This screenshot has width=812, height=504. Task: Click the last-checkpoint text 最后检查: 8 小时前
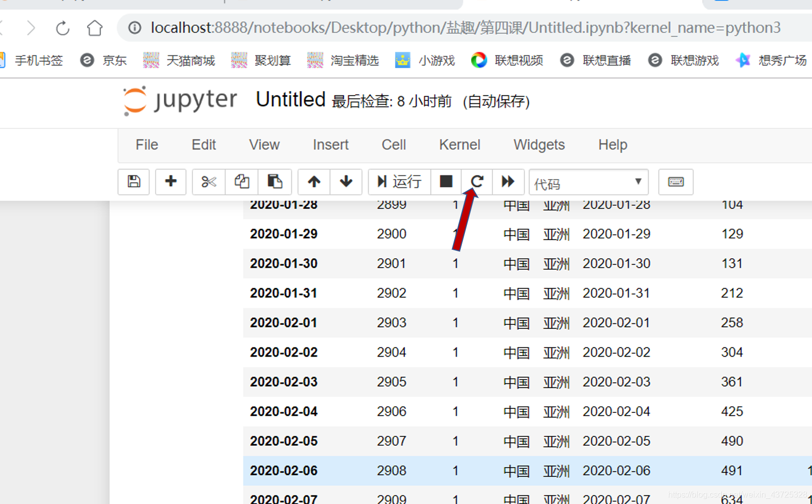tap(392, 101)
